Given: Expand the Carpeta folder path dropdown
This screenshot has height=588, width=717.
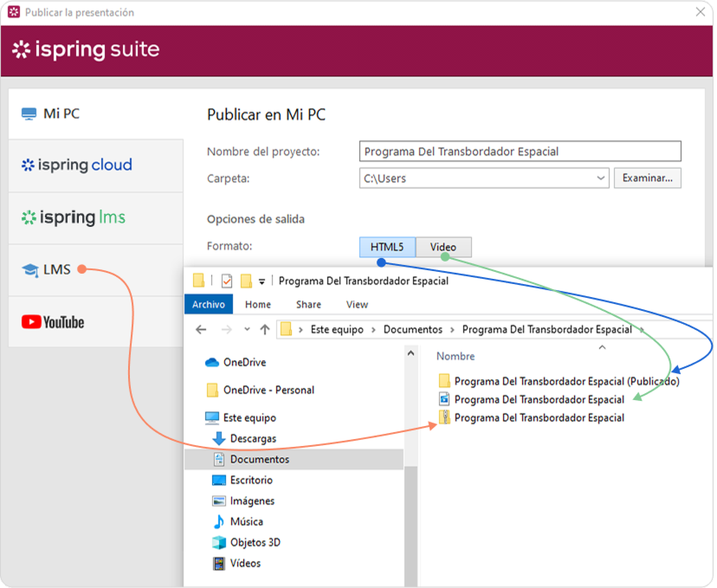Looking at the screenshot, I should (600, 178).
